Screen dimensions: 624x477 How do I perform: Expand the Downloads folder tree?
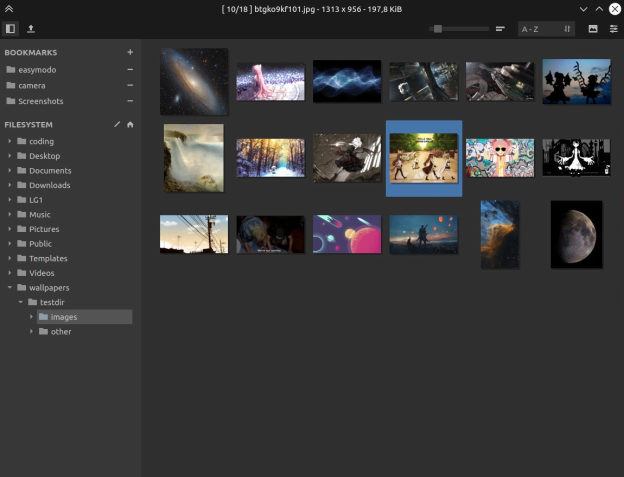click(x=10, y=185)
